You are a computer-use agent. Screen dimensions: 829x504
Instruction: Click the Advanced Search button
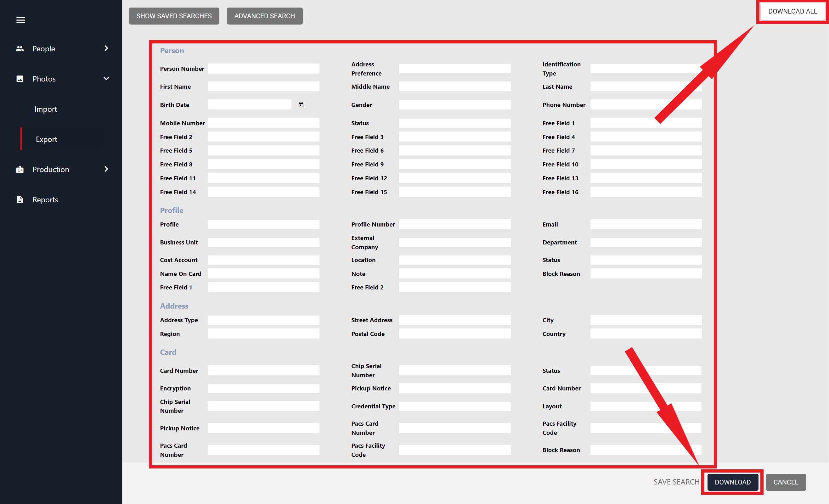[x=264, y=16]
